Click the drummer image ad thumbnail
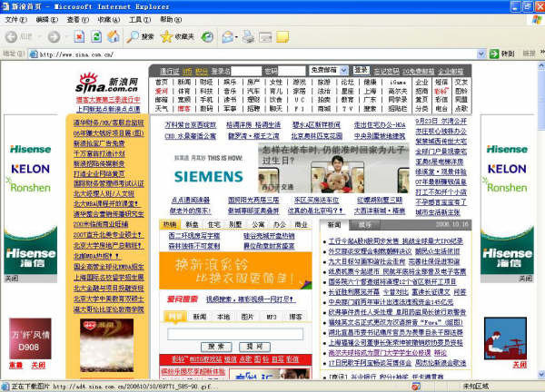Image resolution: width=545 pixels, height=392 pixels. 505,338
